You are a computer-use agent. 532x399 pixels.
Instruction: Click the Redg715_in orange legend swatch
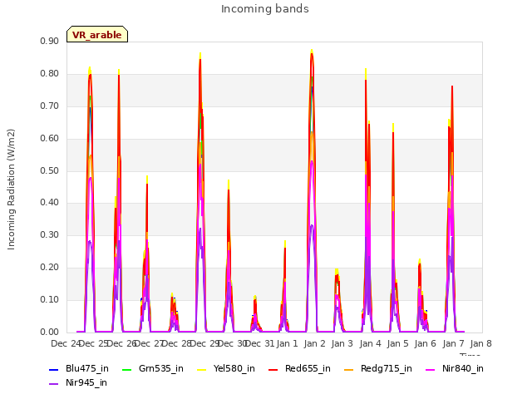coord(349,369)
